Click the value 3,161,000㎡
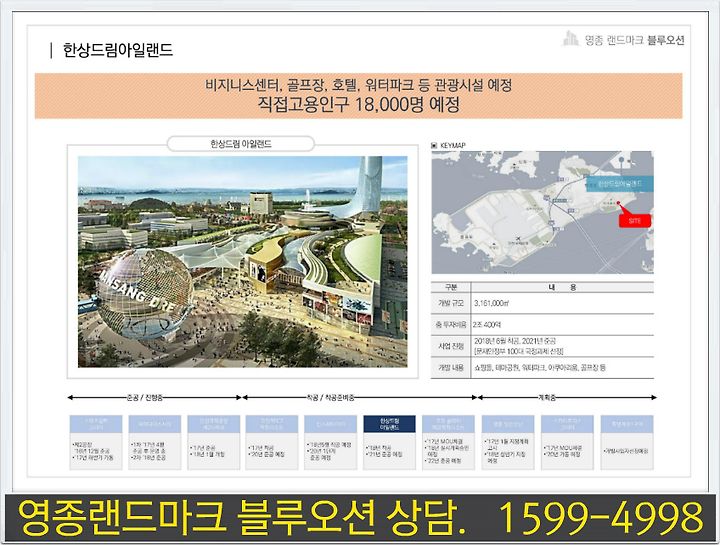Image resolution: width=720 pixels, height=545 pixels. pos(491,303)
